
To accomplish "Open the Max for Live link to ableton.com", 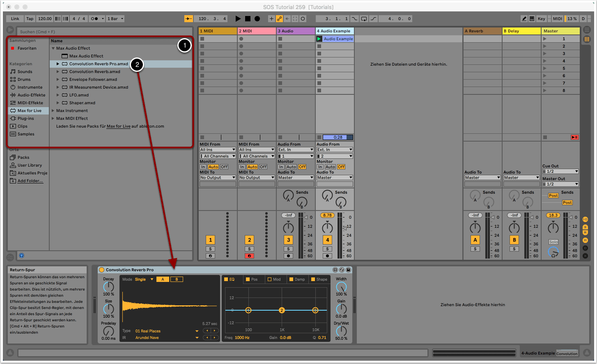I will click(x=118, y=126).
